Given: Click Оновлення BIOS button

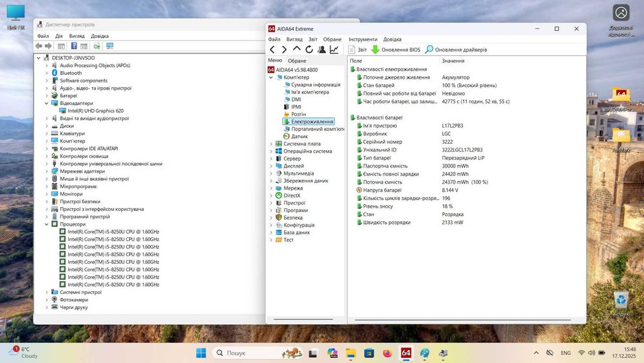Looking at the screenshot, I should [395, 50].
